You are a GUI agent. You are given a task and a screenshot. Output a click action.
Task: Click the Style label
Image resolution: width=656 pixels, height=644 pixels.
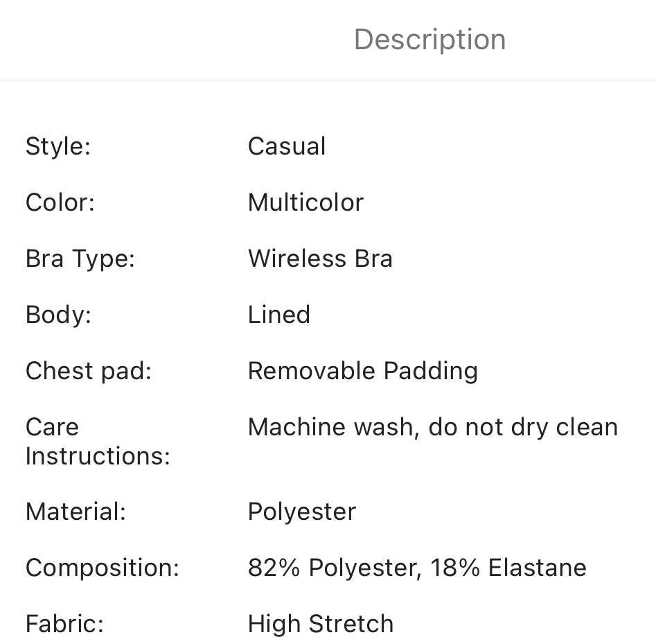click(x=58, y=146)
